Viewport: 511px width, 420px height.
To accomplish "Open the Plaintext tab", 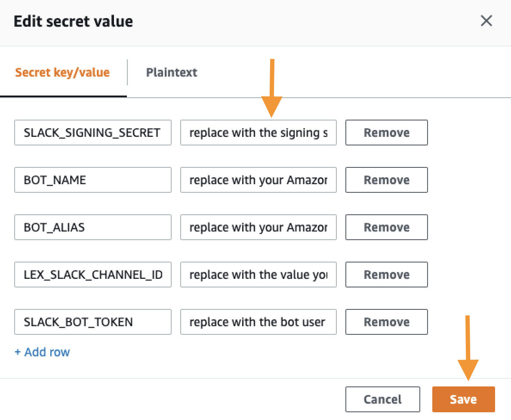I will [172, 72].
